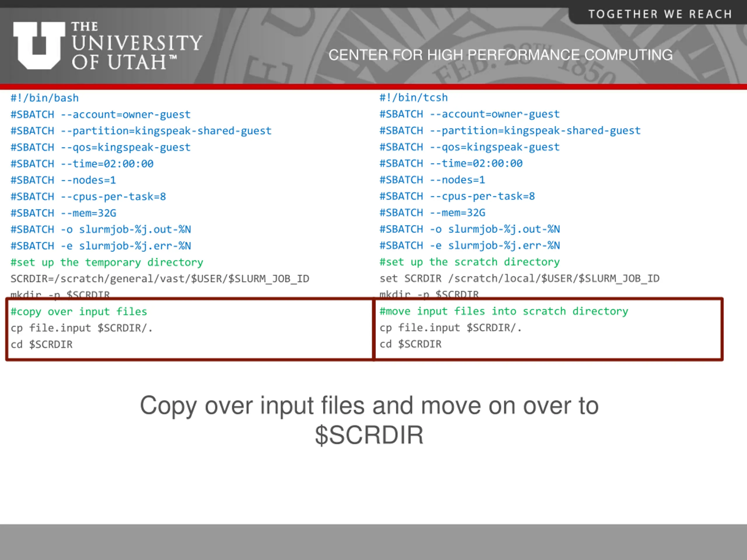Click 'CENTER FOR HIGH PERFORMANCE COMPUTING' heading

tap(500, 55)
